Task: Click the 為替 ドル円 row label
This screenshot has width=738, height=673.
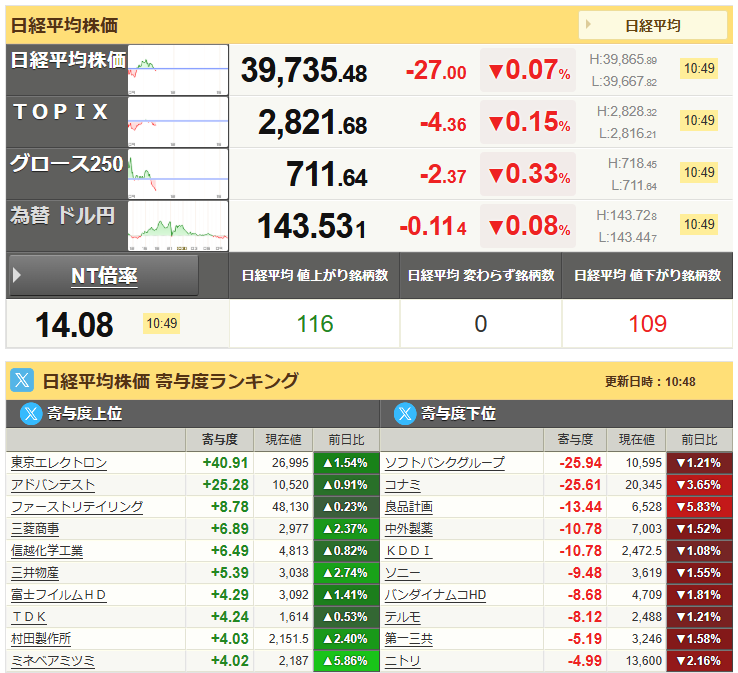Action: tap(63, 216)
